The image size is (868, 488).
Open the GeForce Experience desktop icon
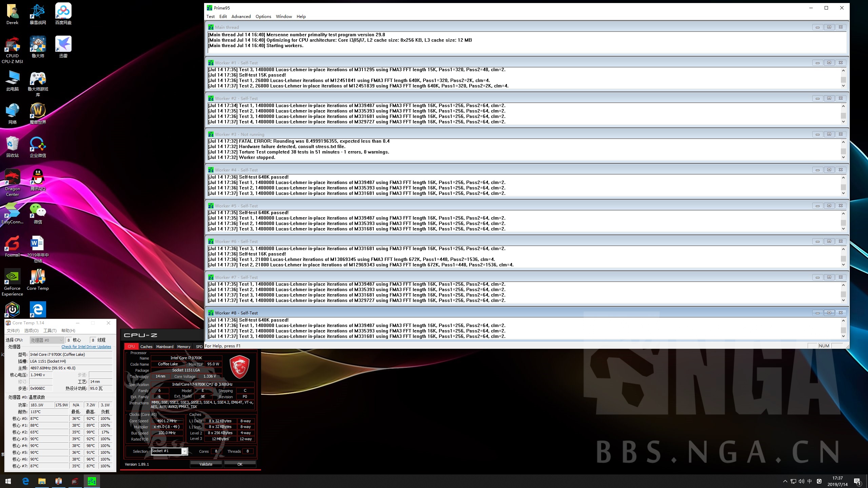(12, 277)
